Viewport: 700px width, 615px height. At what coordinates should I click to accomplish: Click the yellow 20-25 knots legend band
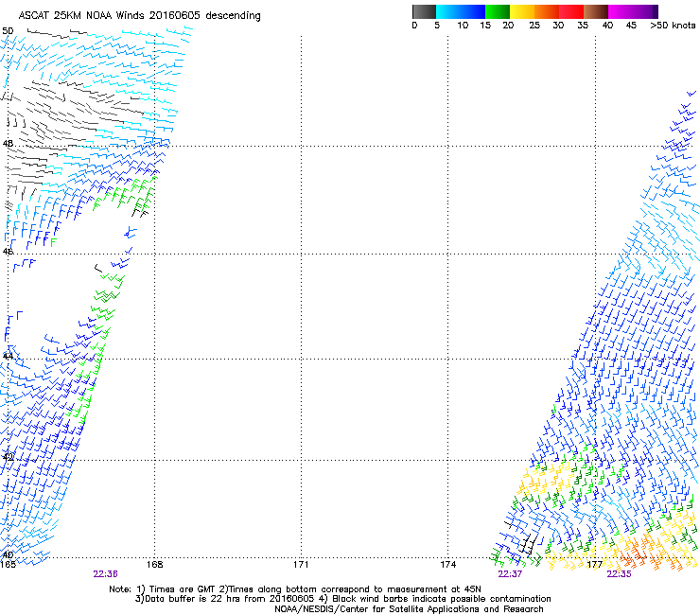click(522, 11)
